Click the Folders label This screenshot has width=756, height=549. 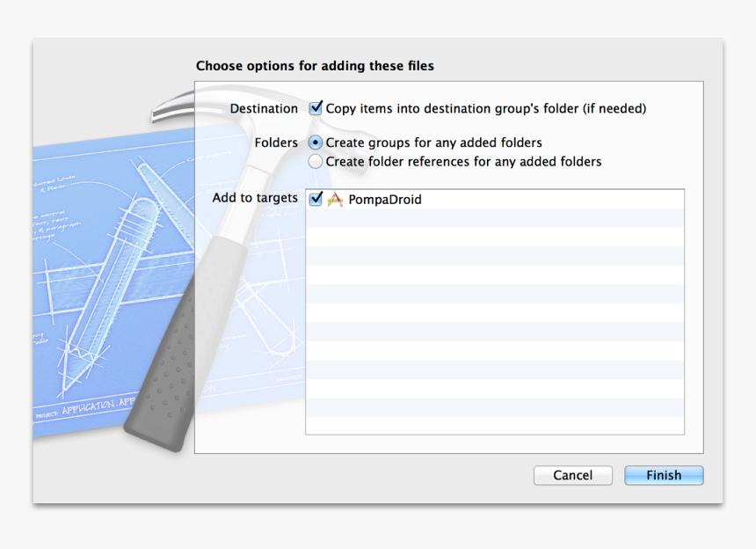pos(276,143)
